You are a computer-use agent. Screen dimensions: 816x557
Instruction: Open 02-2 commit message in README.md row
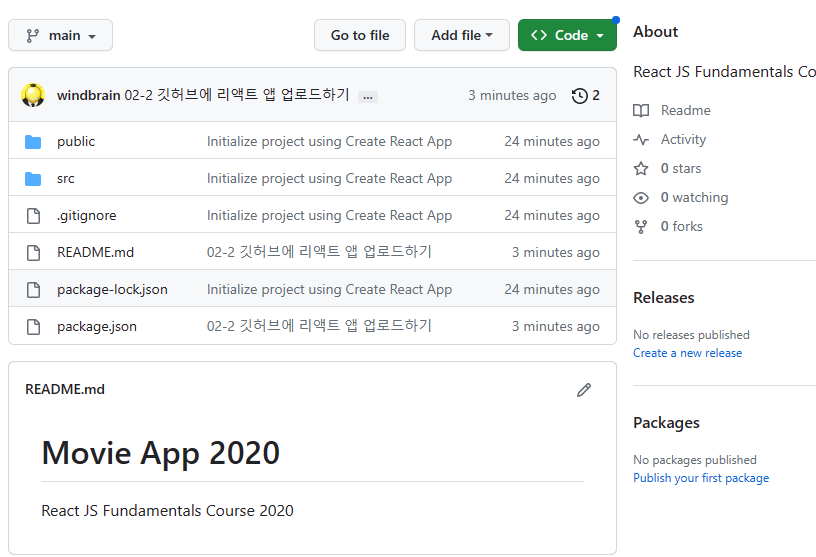point(320,252)
